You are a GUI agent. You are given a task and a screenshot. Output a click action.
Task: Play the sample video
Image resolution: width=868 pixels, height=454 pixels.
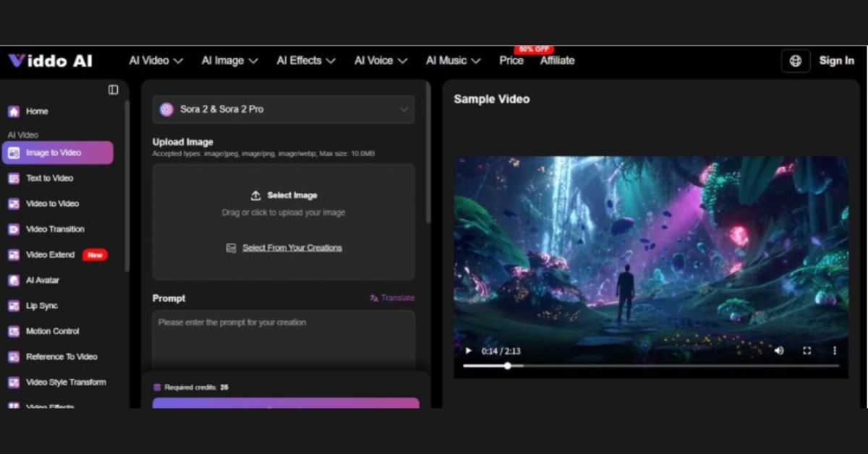(468, 351)
